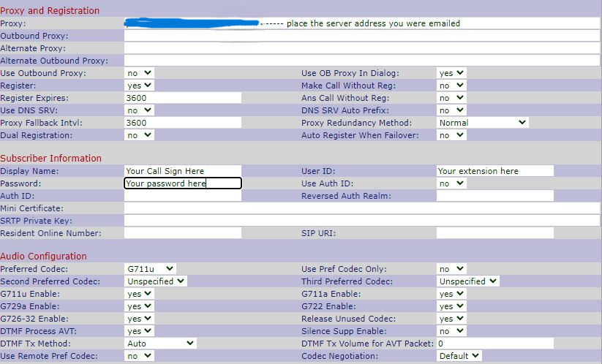
Task: Open the Silence Supp Enable dropdown
Action: (x=451, y=331)
